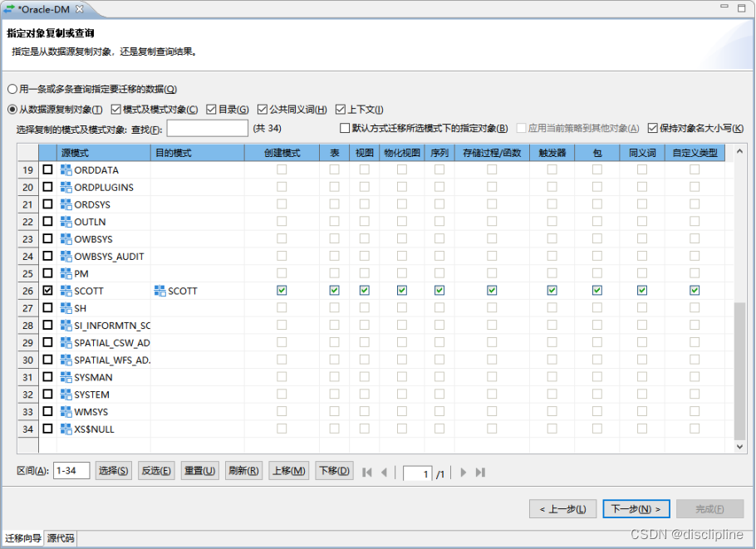Uncheck SCOTT's 触发器 column checkbox

[x=552, y=290]
